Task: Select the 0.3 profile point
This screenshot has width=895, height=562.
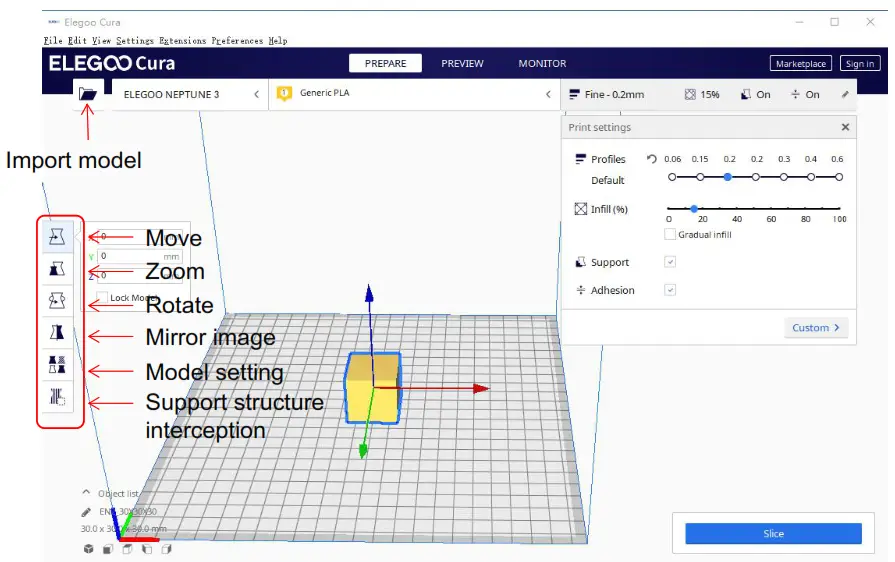Action: tap(784, 177)
